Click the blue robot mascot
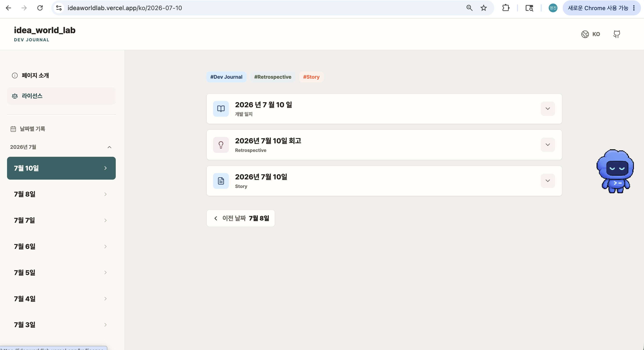Image resolution: width=644 pixels, height=350 pixels. [615, 171]
